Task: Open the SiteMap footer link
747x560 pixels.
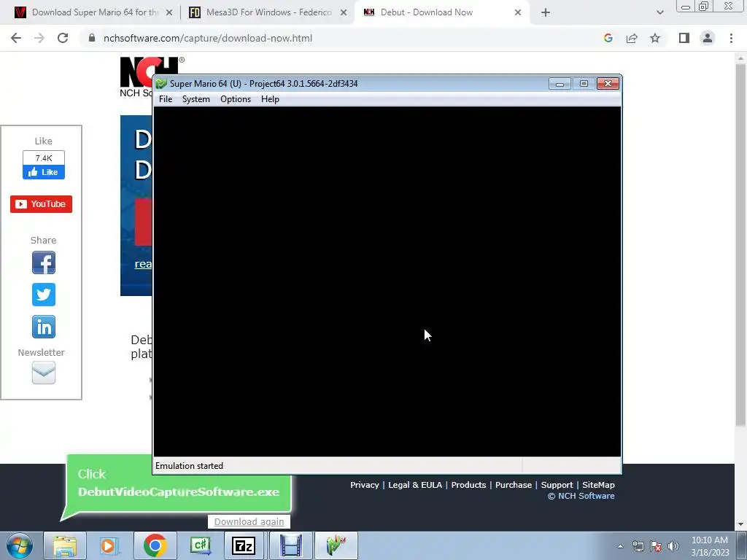Action: [x=598, y=485]
